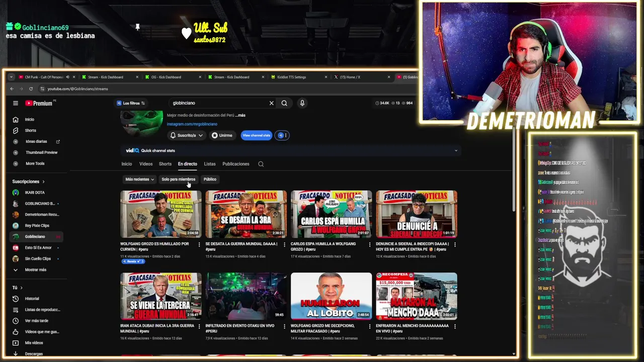The height and width of the screenshot is (362, 644).
Task: Select the Público filter chip
Action: pos(210,179)
